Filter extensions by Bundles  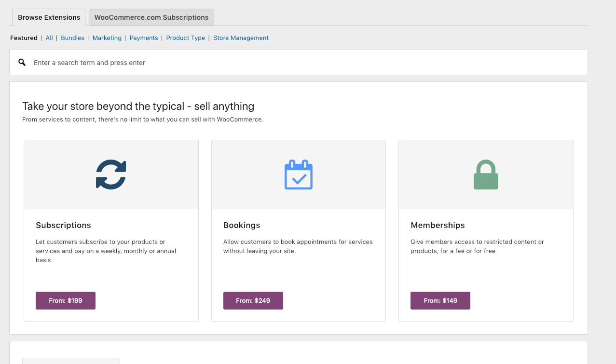pos(72,38)
